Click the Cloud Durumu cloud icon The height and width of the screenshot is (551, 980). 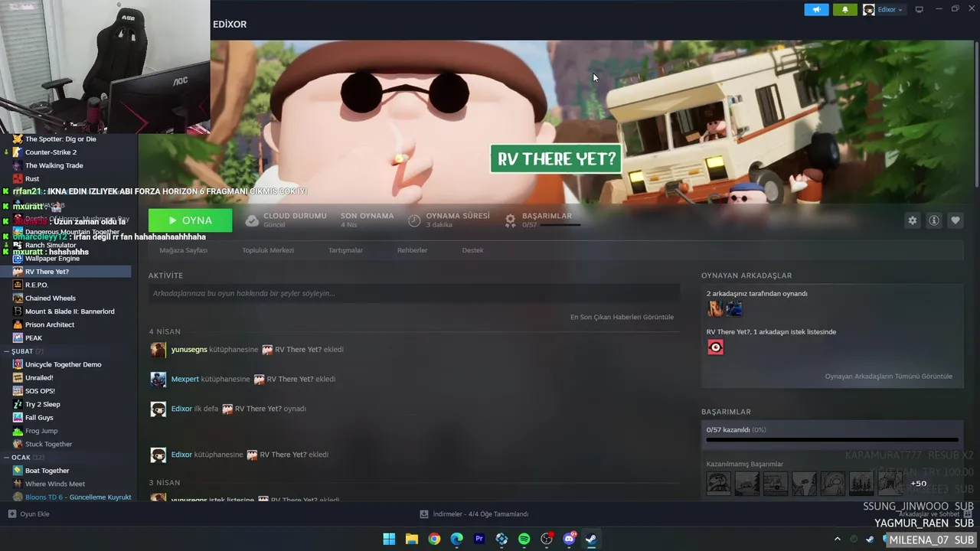coord(252,220)
